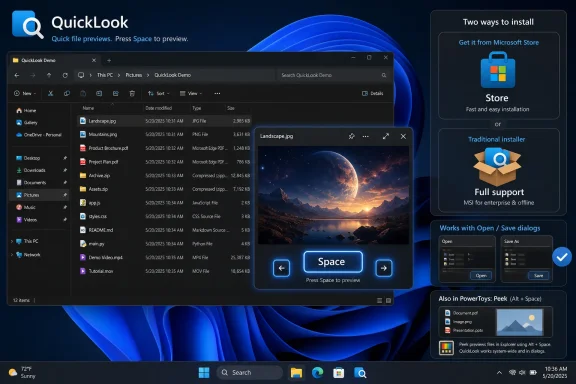Click the Space key button

[x=333, y=262]
